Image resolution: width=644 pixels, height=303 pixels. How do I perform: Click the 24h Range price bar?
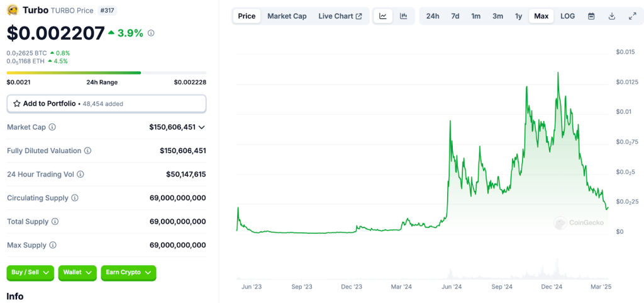(x=106, y=72)
